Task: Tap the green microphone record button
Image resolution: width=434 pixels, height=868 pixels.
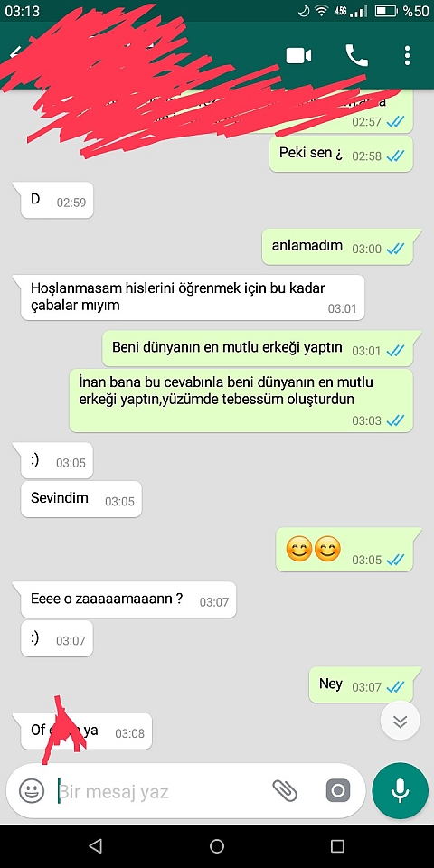Action: pos(401,790)
